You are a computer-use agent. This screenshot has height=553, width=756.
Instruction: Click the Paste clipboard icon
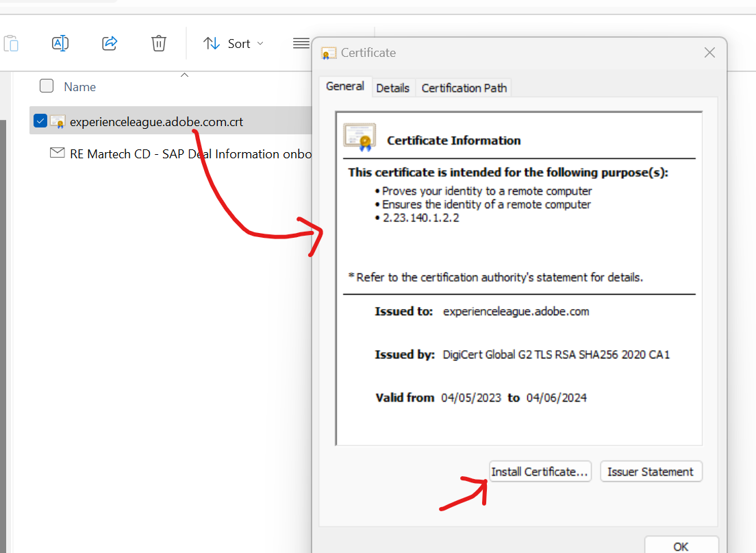coord(11,42)
